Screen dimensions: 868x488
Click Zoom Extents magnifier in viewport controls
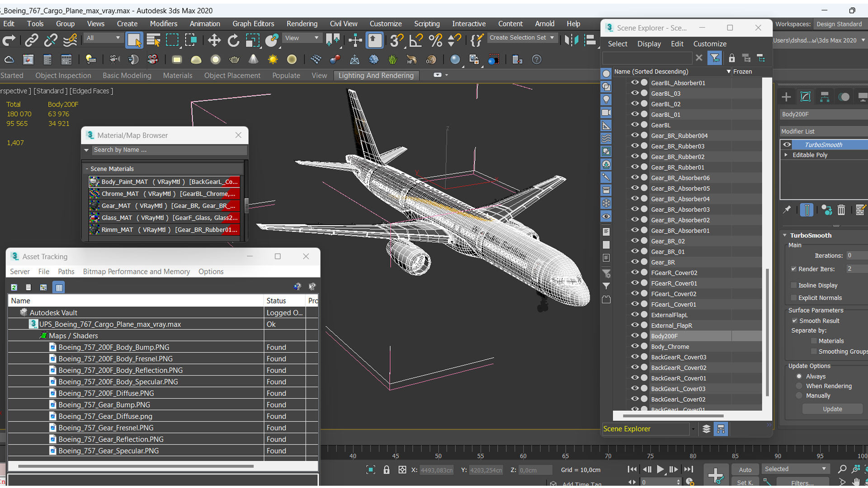click(842, 469)
